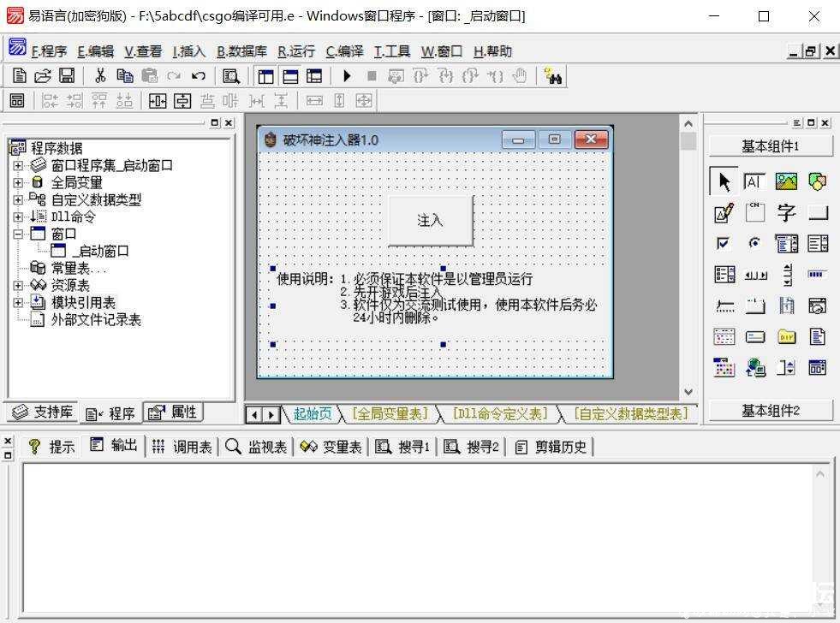Expand the 资源表 tree node
The height and width of the screenshot is (623, 840).
(18, 286)
